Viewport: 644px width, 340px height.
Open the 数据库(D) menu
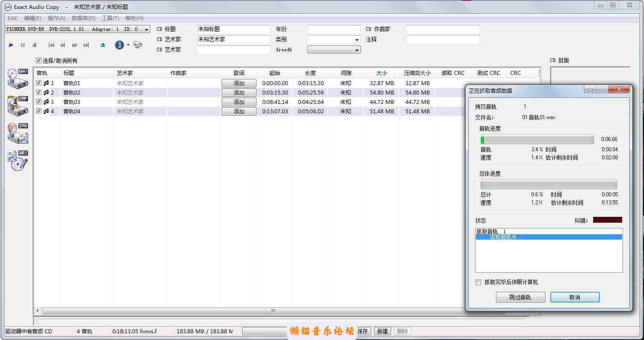(x=83, y=18)
